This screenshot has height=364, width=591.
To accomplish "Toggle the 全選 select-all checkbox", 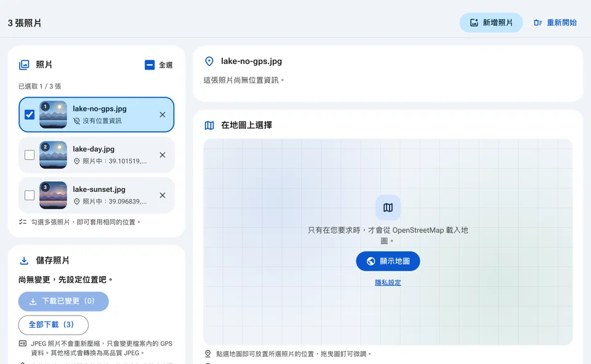I will (x=150, y=65).
